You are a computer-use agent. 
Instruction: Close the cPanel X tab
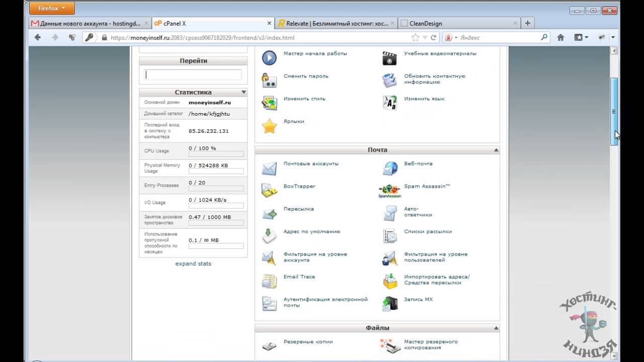[269, 23]
